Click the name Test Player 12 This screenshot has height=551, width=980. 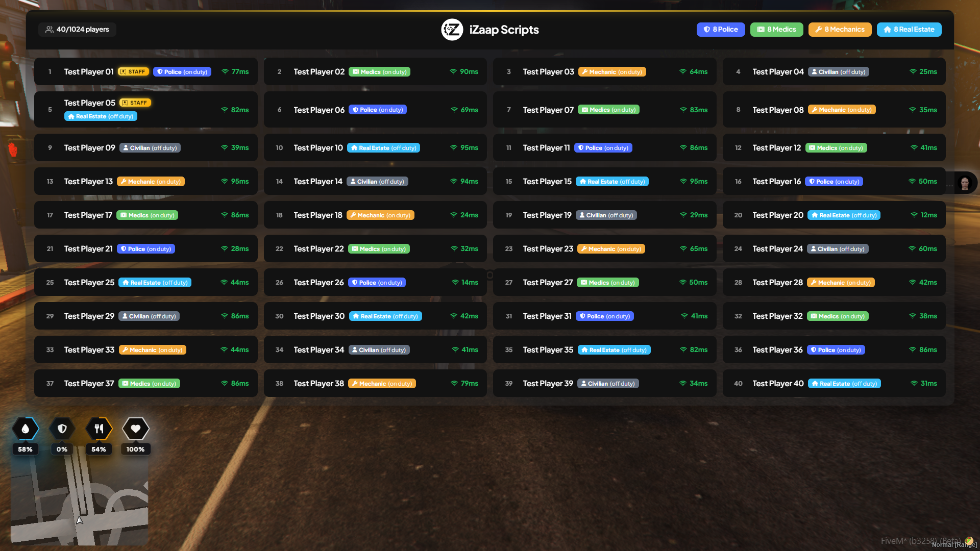(776, 147)
